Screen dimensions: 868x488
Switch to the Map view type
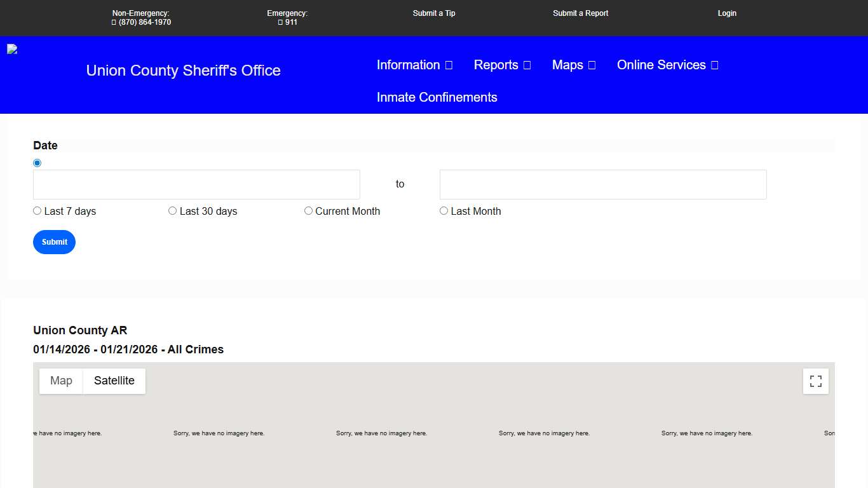coord(61,381)
